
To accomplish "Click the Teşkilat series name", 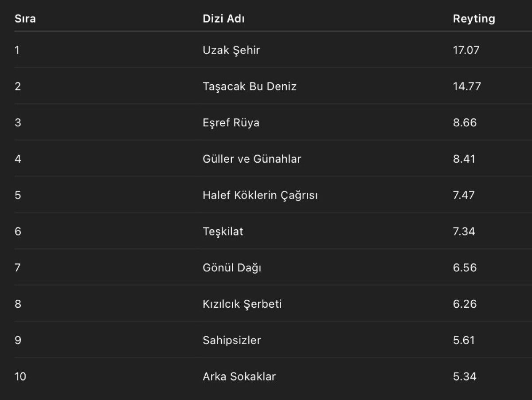I will coord(223,231).
